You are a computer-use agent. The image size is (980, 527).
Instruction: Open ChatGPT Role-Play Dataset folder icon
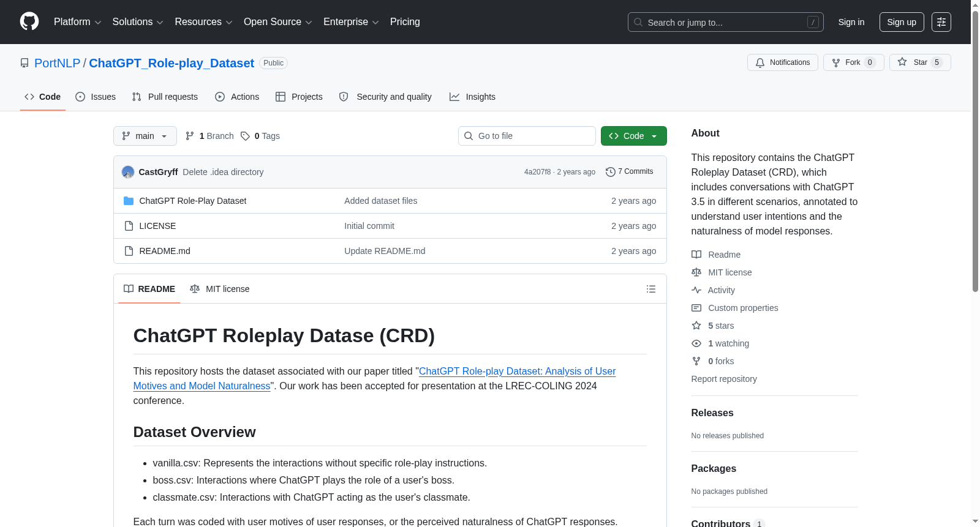click(129, 201)
